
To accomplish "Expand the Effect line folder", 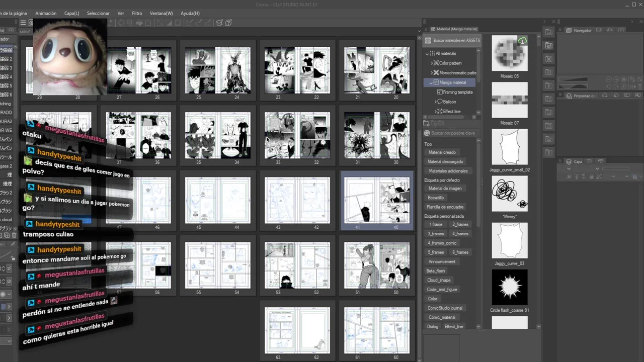I will (435, 111).
